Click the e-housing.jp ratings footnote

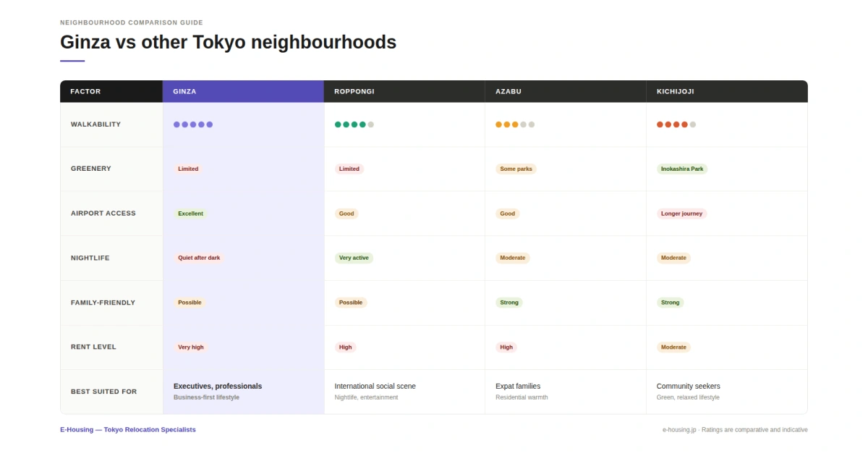[x=735, y=429]
